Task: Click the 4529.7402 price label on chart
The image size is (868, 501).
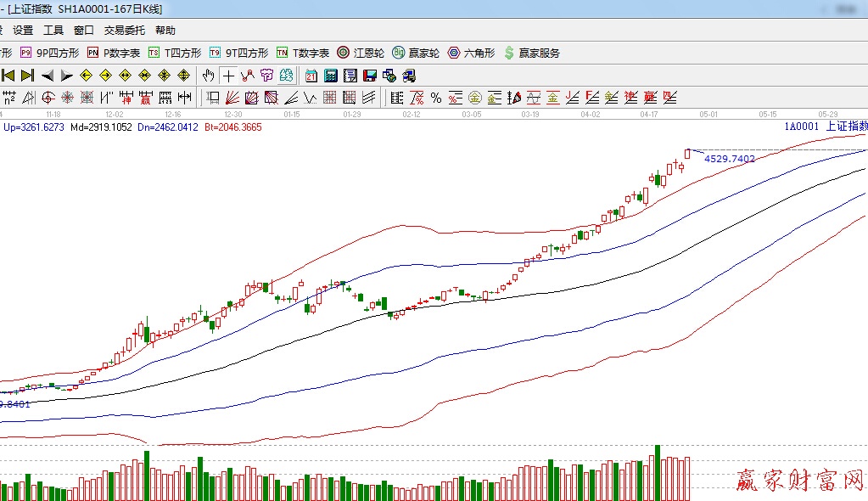Action: pos(730,159)
